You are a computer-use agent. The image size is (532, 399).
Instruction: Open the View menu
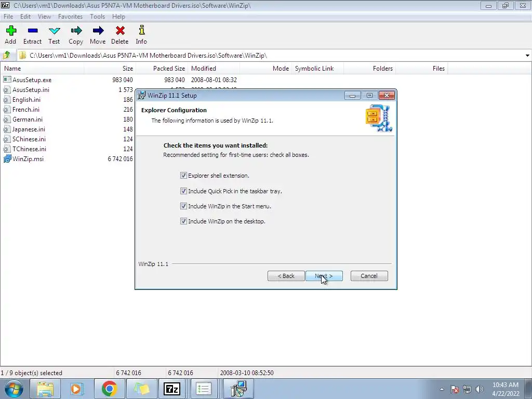(45, 16)
